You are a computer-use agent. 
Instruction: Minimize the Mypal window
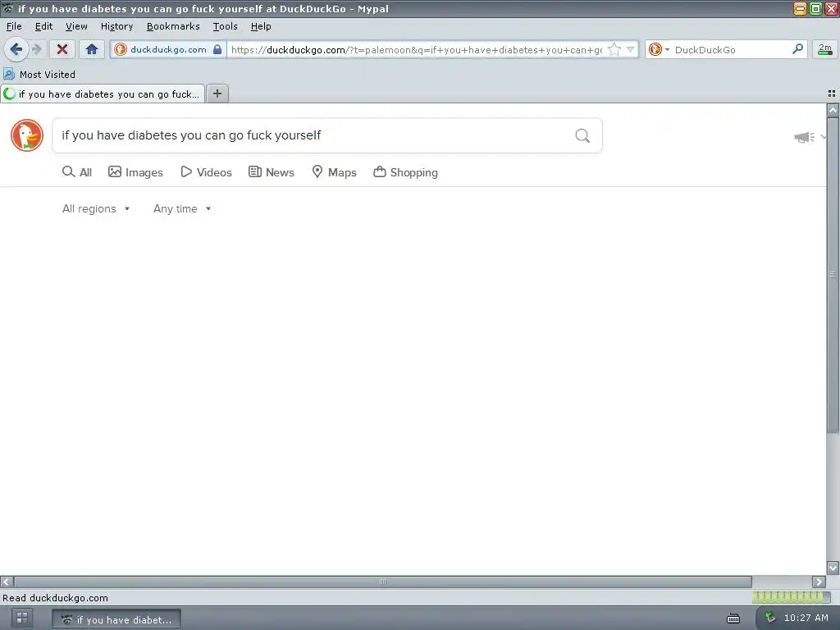pyautogui.click(x=800, y=8)
